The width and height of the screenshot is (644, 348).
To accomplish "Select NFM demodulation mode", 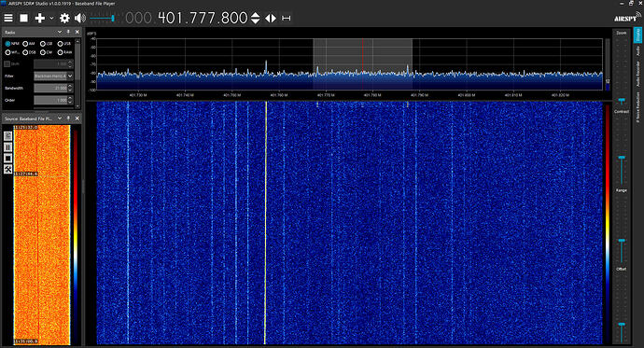I will coord(12,44).
